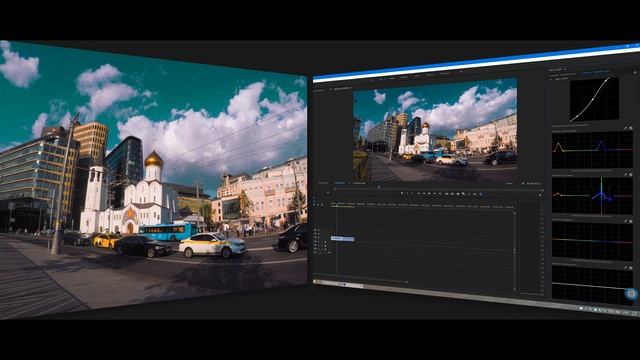640x360 pixels.
Task: Click the blue-highlighted button in monitor transport bar
Action: click(482, 194)
